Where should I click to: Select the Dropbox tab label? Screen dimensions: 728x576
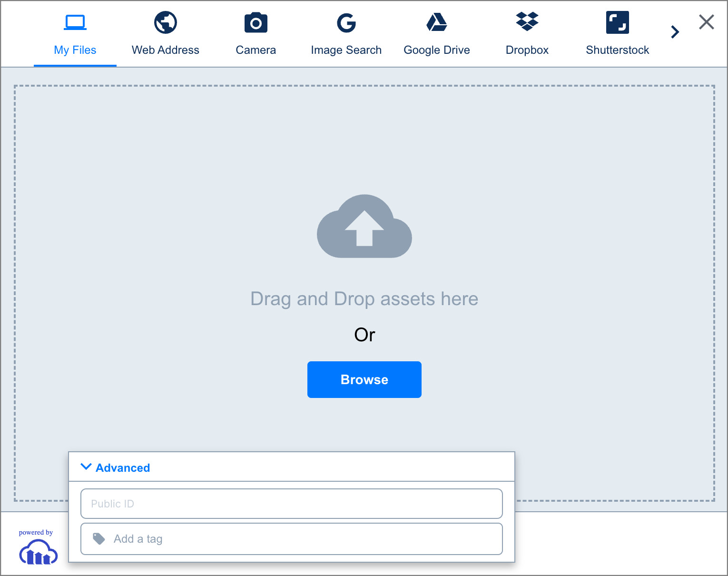pyautogui.click(x=527, y=50)
